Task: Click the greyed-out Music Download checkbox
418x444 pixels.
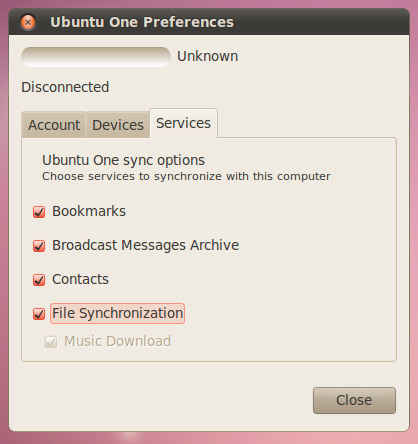Action: (x=51, y=341)
